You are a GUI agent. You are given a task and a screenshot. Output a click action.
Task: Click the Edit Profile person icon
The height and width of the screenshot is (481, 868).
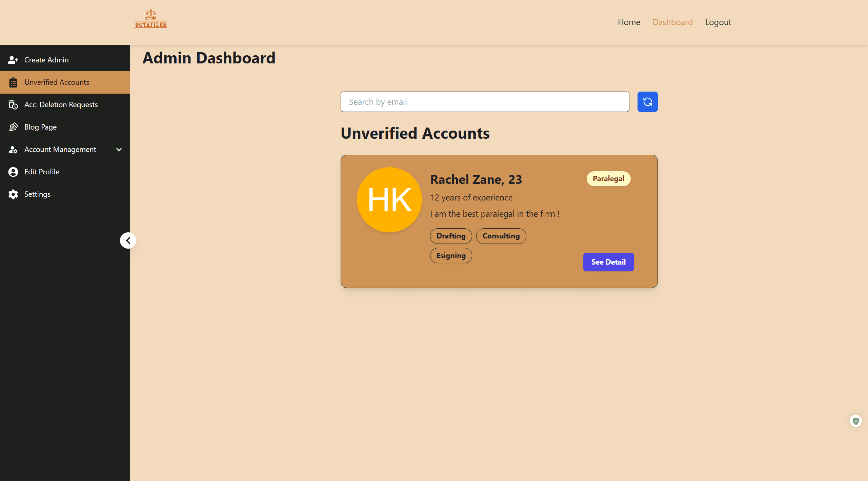click(13, 172)
